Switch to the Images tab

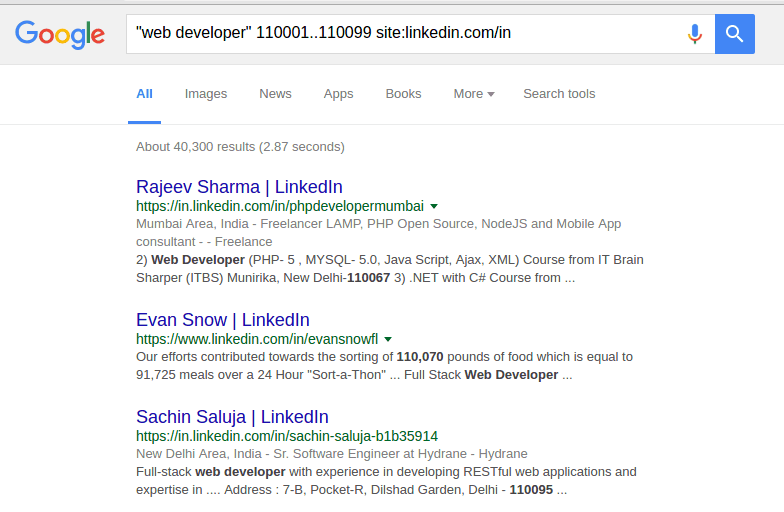(x=206, y=94)
